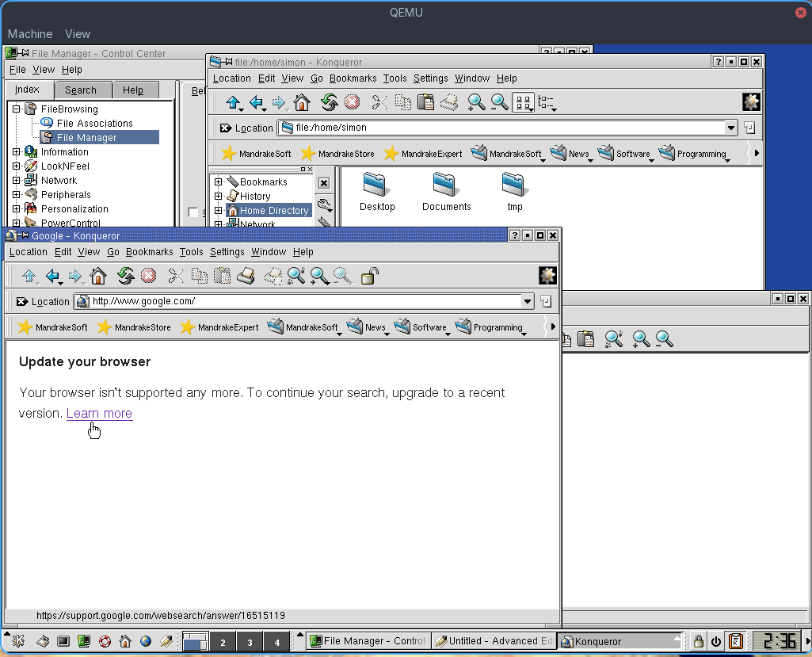
Task: Expand History in Konqueror sidebar tree
Action: tap(218, 196)
